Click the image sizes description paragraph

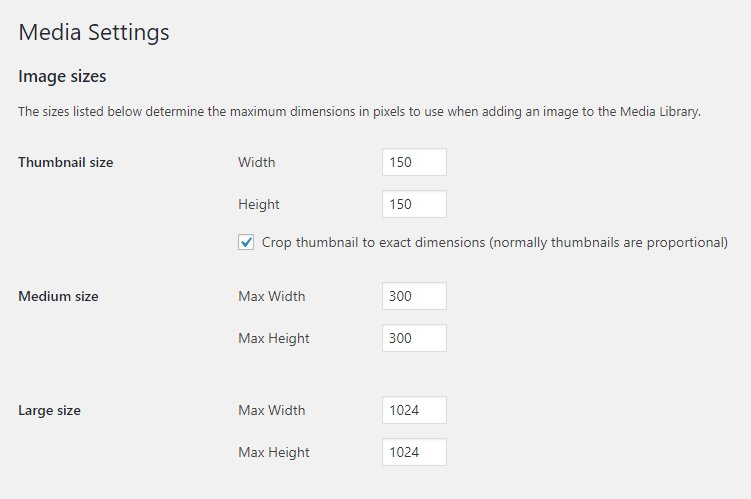pyautogui.click(x=359, y=112)
